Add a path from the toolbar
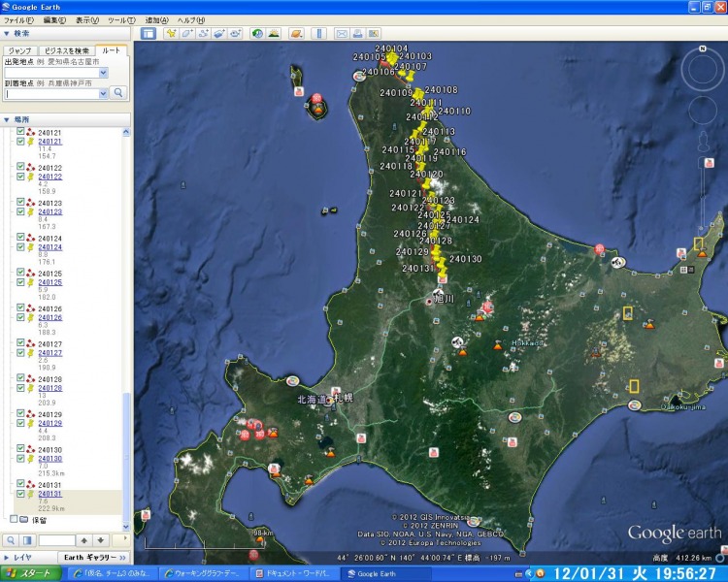Screen dimensions: 728x582 (x=204, y=33)
